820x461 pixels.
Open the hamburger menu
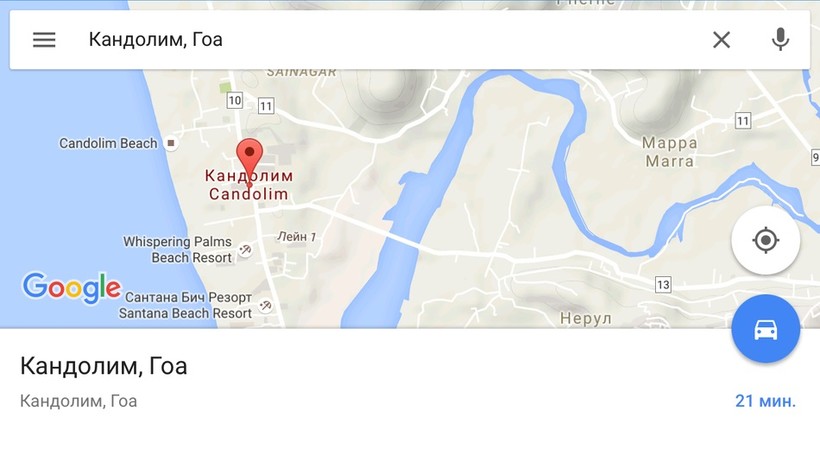pyautogui.click(x=44, y=40)
